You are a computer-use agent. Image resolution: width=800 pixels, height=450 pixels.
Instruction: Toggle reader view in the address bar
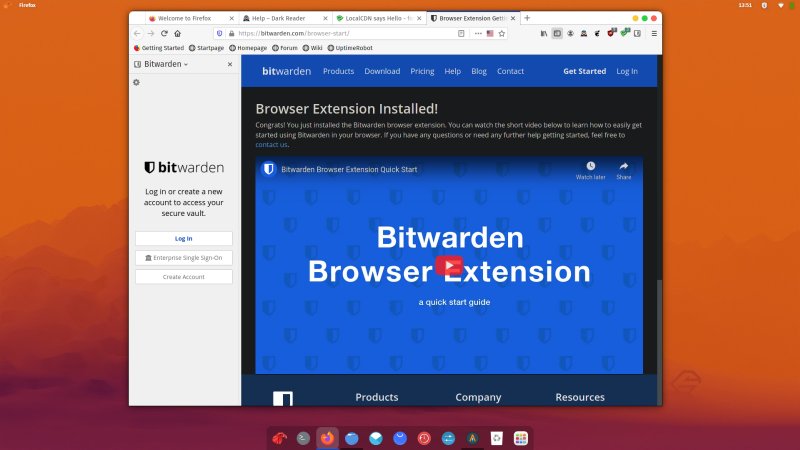point(461,33)
